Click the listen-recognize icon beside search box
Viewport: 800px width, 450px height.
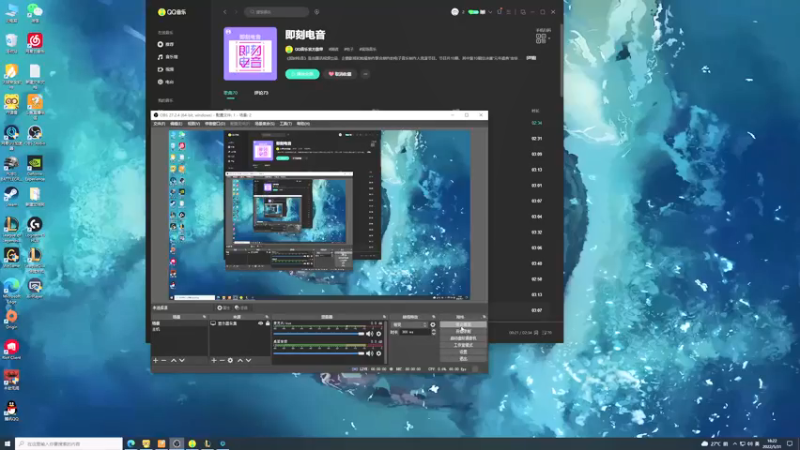tap(317, 12)
